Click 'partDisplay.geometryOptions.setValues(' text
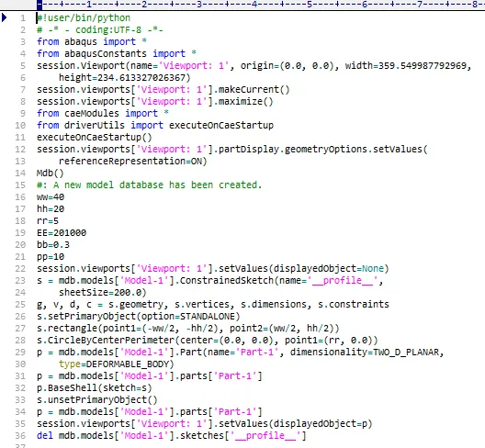Viewport: 485px width, 448px height. [323, 150]
